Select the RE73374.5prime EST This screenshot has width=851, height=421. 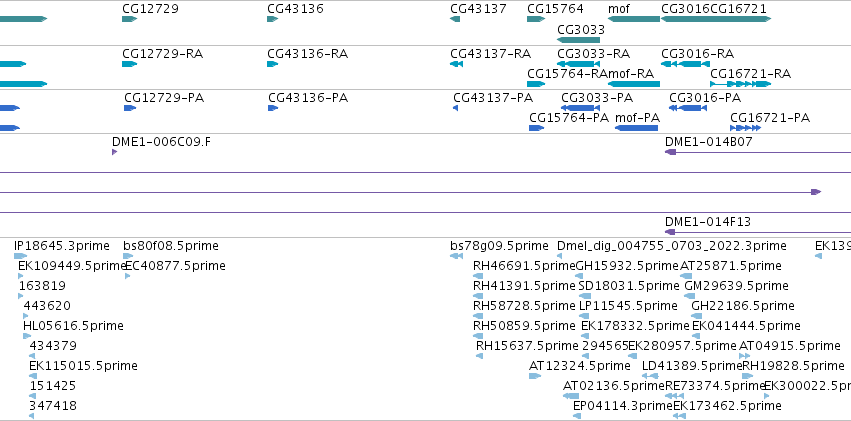[x=675, y=396]
